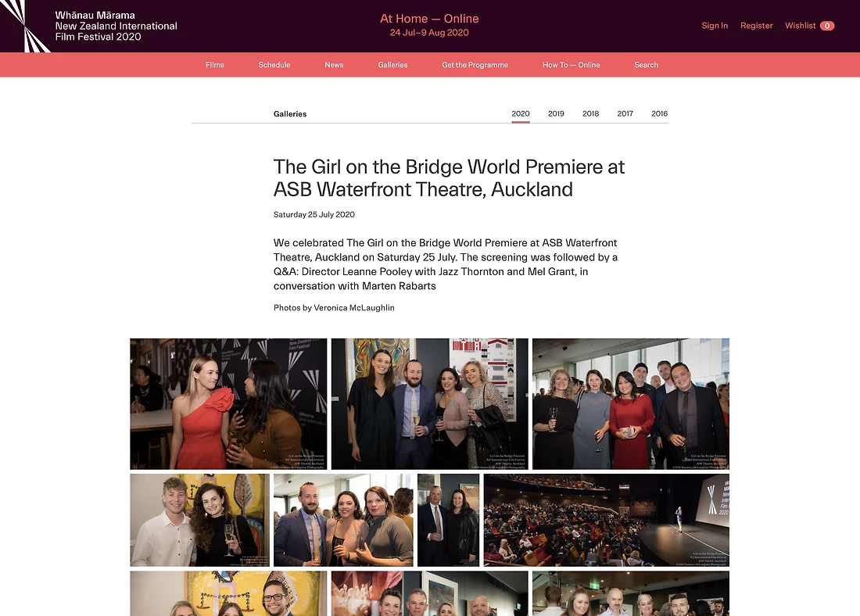Select Galleries in the navigation bar

392,65
